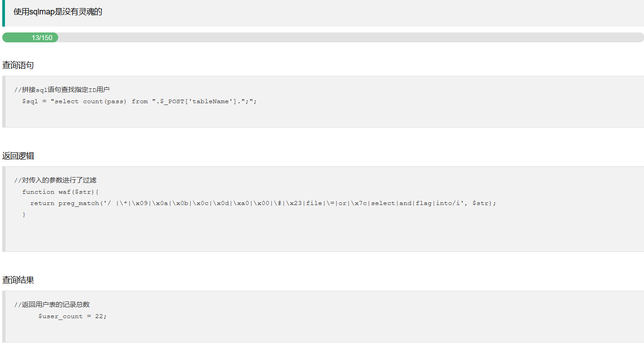This screenshot has width=644, height=347.
Task: Click the comment '//拼接sql语句查找指定ID用户'
Action: pos(62,90)
